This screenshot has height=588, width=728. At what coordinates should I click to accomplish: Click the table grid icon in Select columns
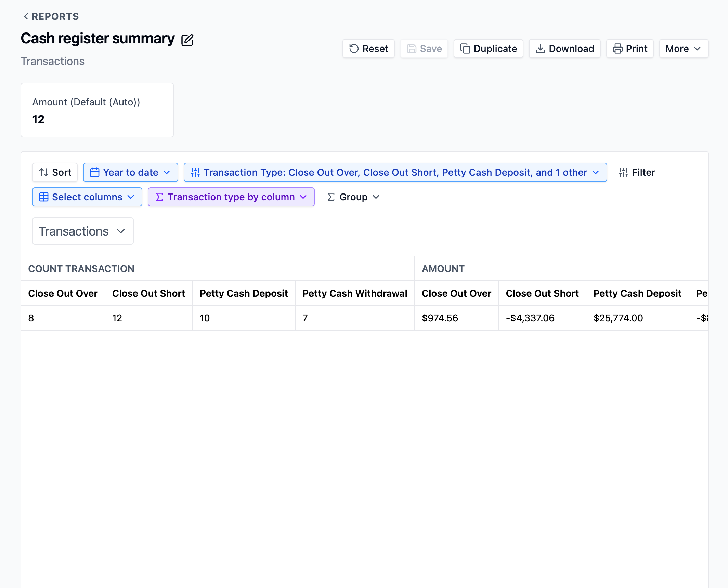click(x=44, y=197)
